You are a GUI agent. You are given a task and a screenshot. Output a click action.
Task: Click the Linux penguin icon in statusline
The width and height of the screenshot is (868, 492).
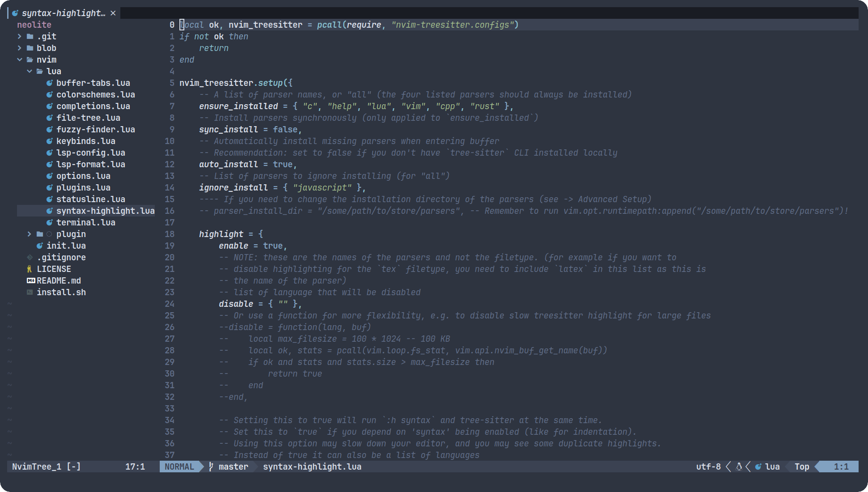(739, 467)
